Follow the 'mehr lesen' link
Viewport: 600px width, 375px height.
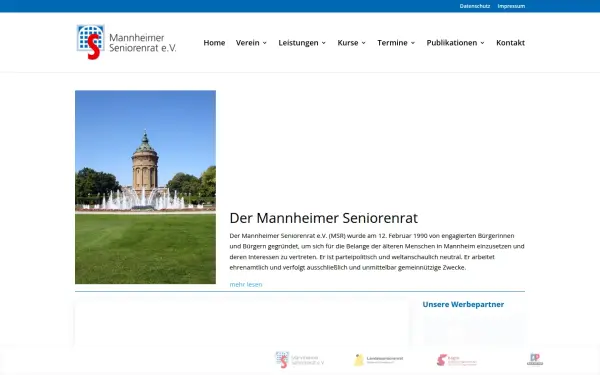point(246,284)
